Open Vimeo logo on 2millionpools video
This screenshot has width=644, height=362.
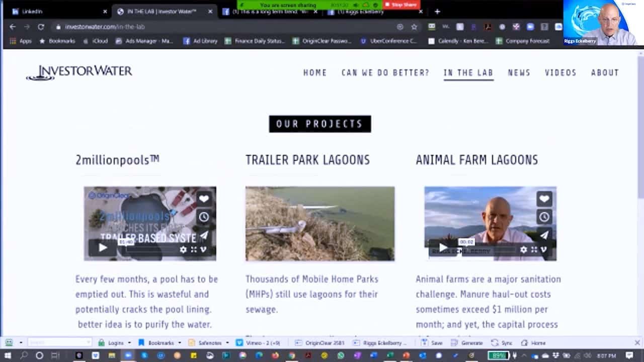(x=203, y=249)
